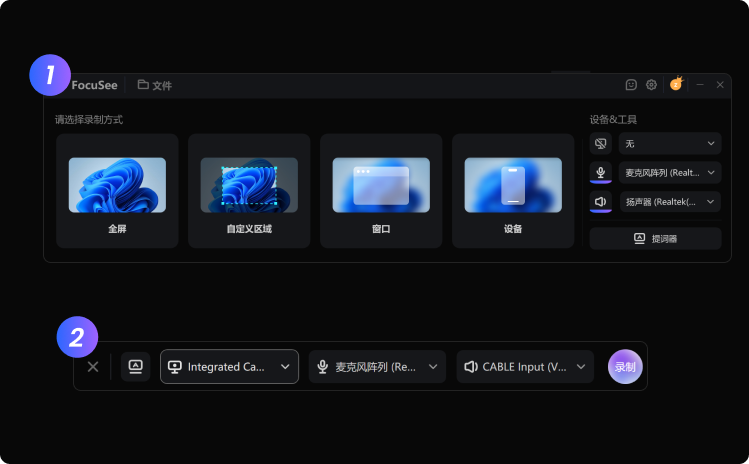The width and height of the screenshot is (749, 464).
Task: Click the orange user avatar icon
Action: coord(676,84)
